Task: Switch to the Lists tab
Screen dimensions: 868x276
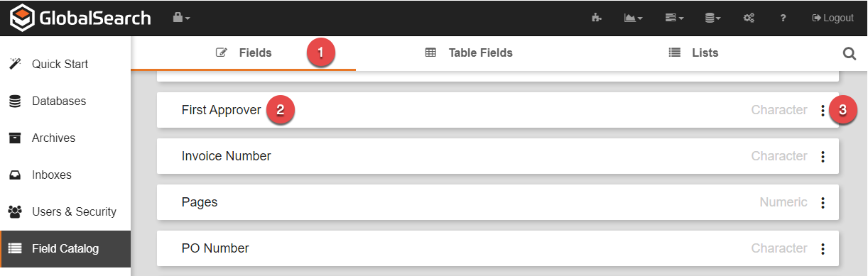Action: point(693,53)
